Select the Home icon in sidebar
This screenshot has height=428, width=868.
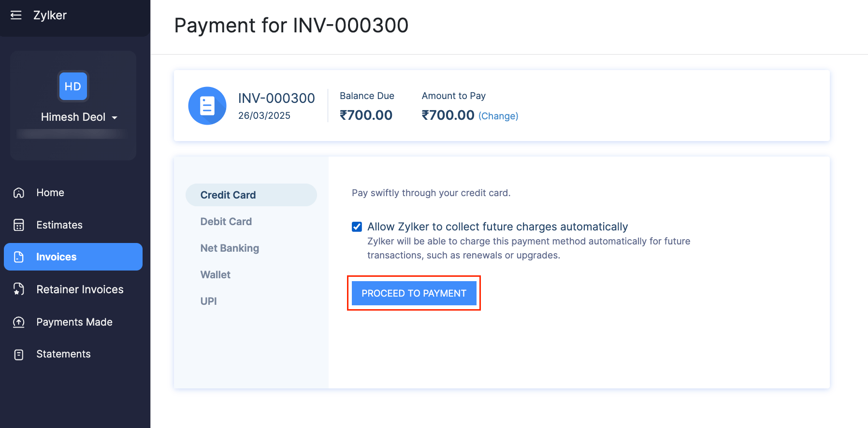click(18, 192)
